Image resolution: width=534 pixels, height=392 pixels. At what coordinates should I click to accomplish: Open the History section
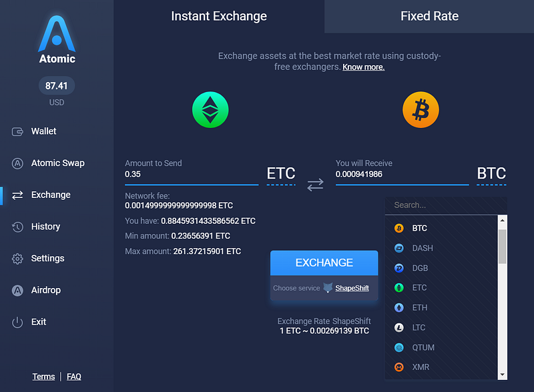[x=45, y=227]
